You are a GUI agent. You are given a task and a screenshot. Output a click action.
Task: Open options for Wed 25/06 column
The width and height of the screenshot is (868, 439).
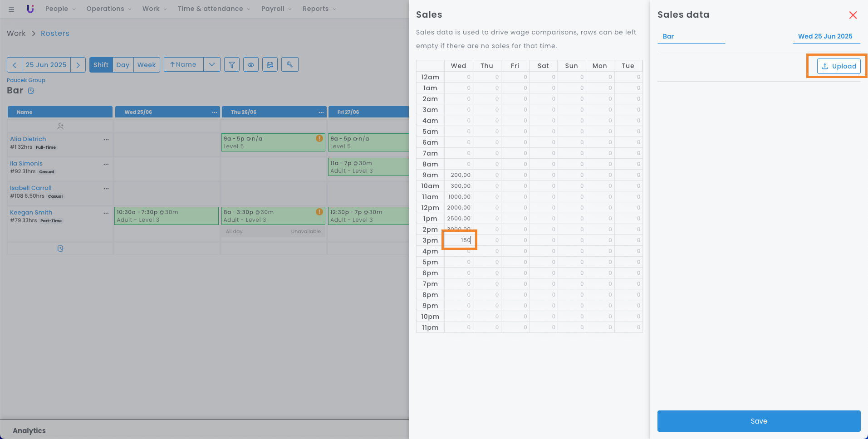tap(214, 112)
